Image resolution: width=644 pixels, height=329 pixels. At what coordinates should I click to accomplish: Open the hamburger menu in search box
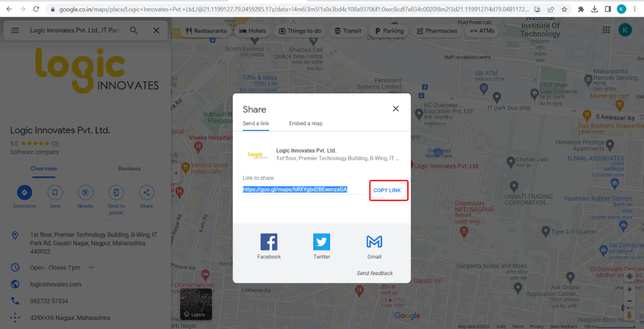(15, 30)
